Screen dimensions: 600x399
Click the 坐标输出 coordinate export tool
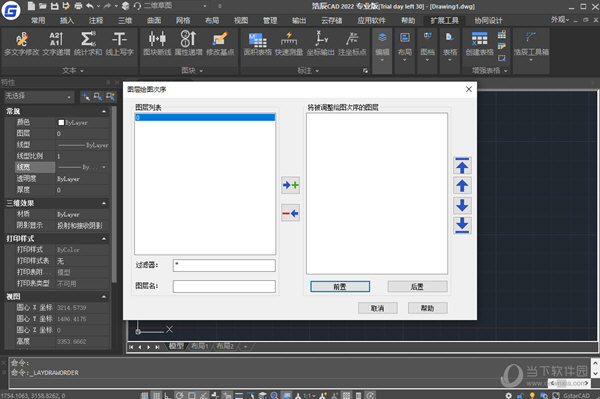coord(321,44)
